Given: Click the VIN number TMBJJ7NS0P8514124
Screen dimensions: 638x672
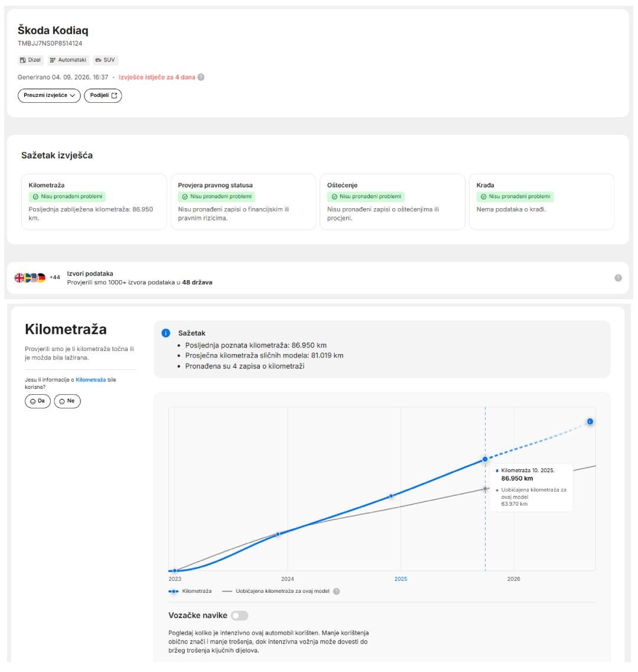Looking at the screenshot, I should click(50, 43).
